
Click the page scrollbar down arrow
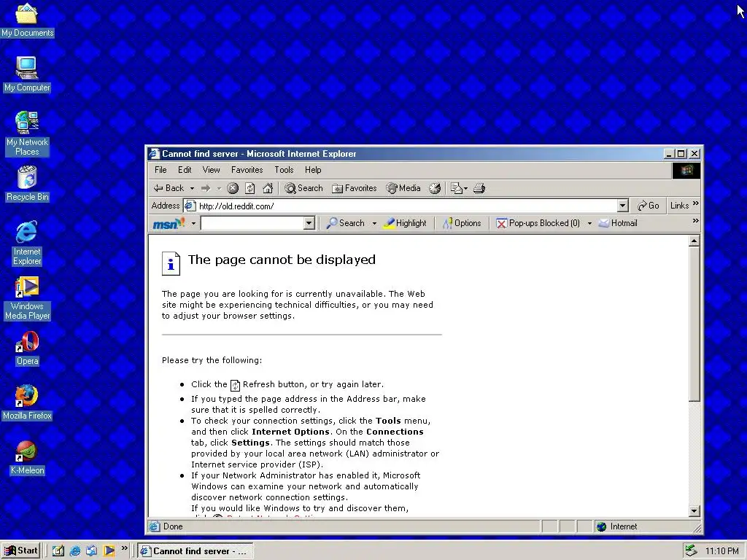point(694,511)
